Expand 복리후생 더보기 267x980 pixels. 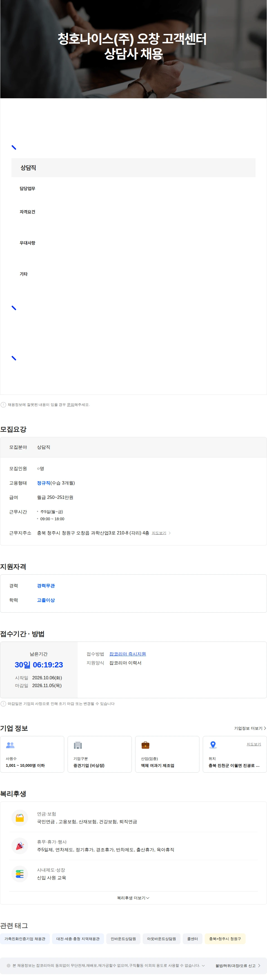click(133, 898)
